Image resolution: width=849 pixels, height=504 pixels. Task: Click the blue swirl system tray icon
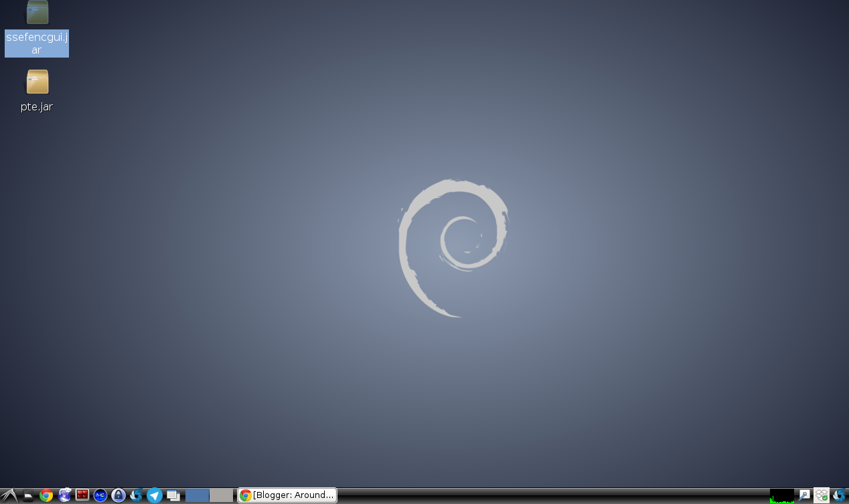click(839, 495)
